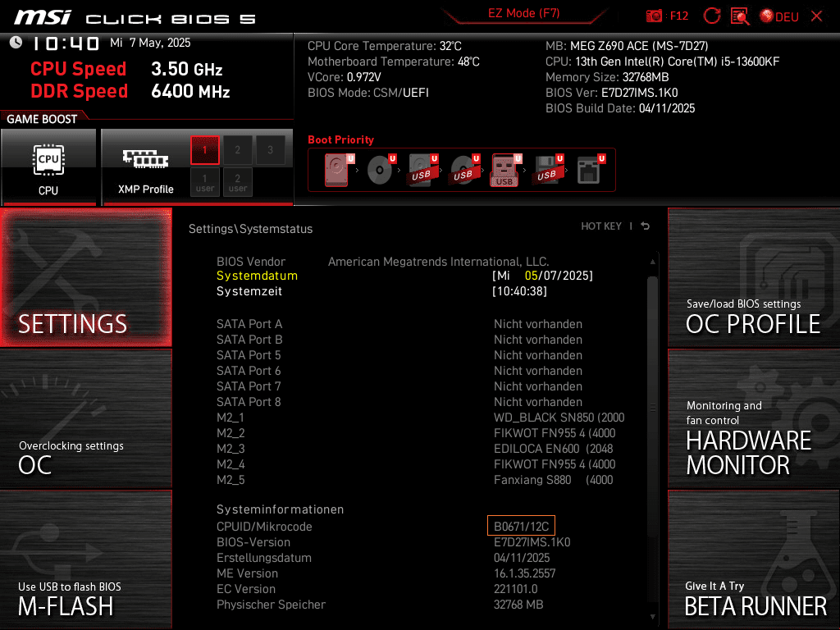Open the M-FLASH BIOS flashing tile
The height and width of the screenshot is (630, 840).
pos(85,559)
